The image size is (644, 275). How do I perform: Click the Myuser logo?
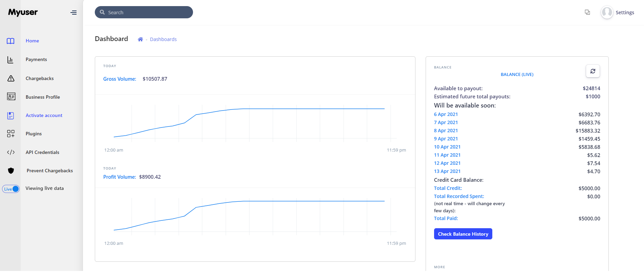coord(23,13)
